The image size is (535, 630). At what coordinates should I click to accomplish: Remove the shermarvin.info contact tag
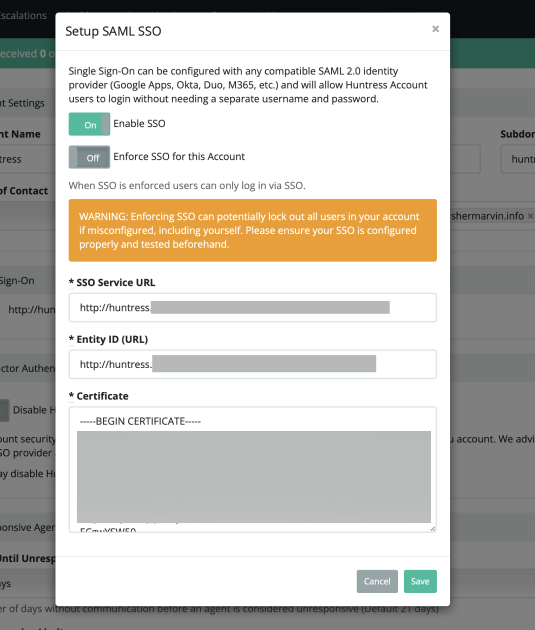pyautogui.click(x=530, y=216)
